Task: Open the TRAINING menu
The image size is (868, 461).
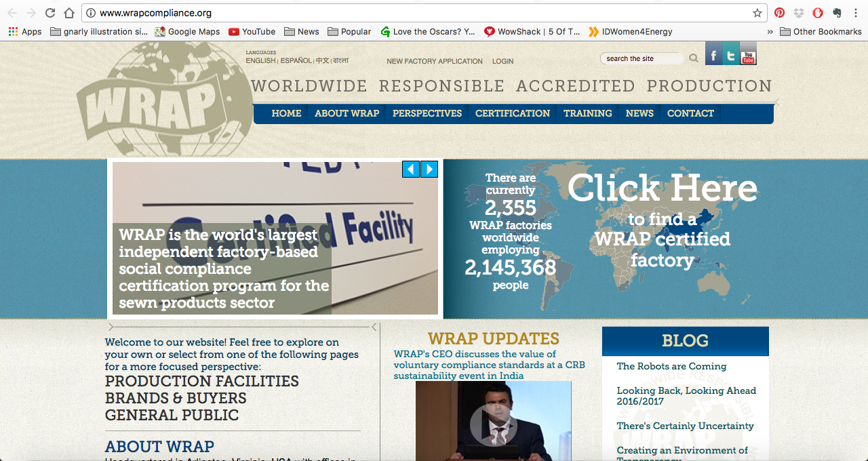Action: coord(588,113)
